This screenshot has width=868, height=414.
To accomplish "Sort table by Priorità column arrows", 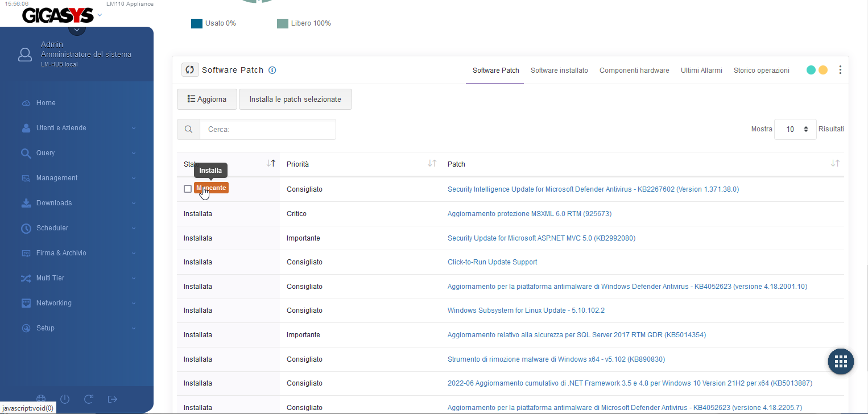I will tap(432, 164).
